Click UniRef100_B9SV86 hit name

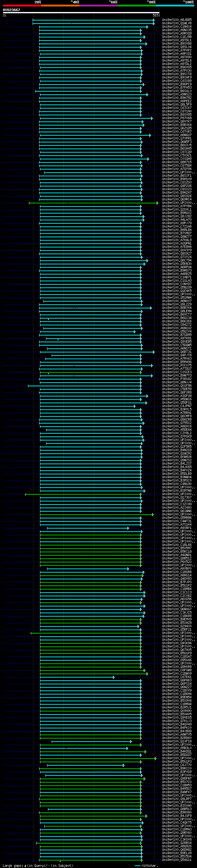click(x=177, y=43)
